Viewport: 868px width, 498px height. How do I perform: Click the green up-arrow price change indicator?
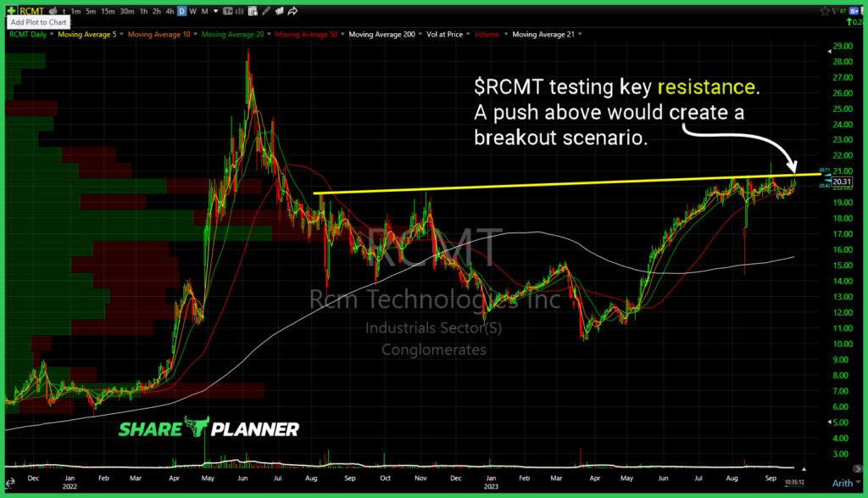click(849, 22)
